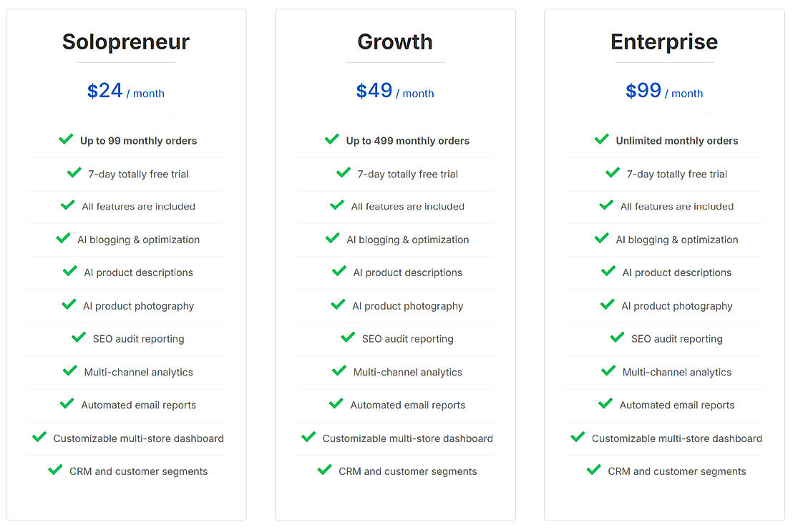
Task: Click Solopreneur's CRM and customer segments text
Action: click(x=139, y=471)
